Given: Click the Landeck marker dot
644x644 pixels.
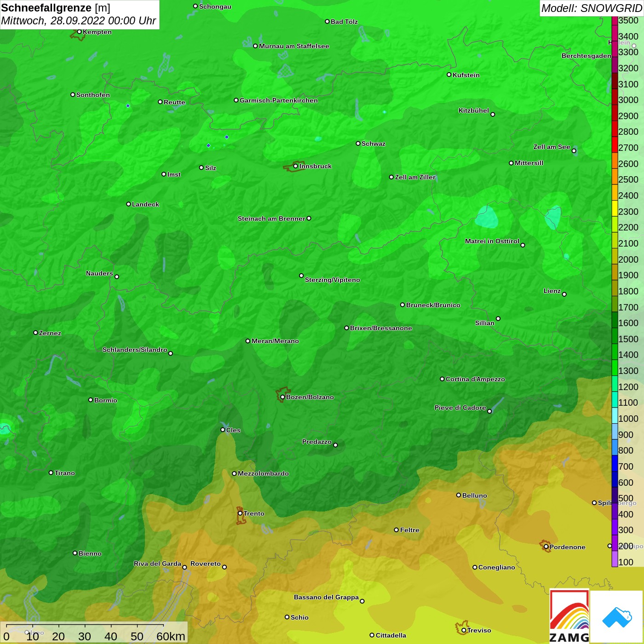Looking at the screenshot, I should click(x=128, y=204).
